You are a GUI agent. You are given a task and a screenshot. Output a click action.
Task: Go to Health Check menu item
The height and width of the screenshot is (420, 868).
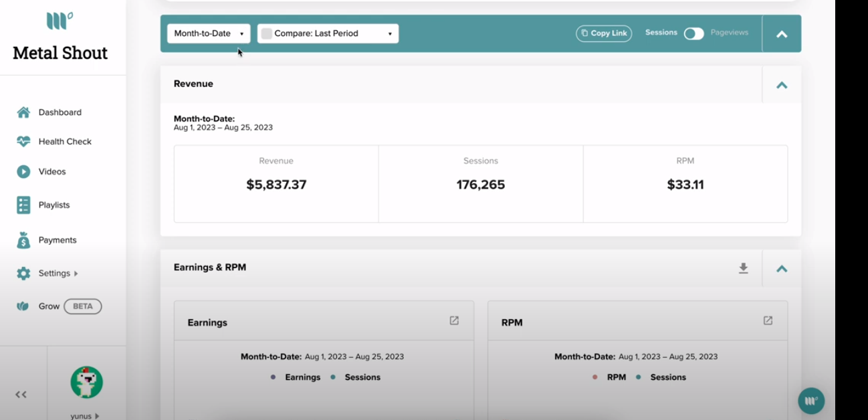[x=65, y=142]
